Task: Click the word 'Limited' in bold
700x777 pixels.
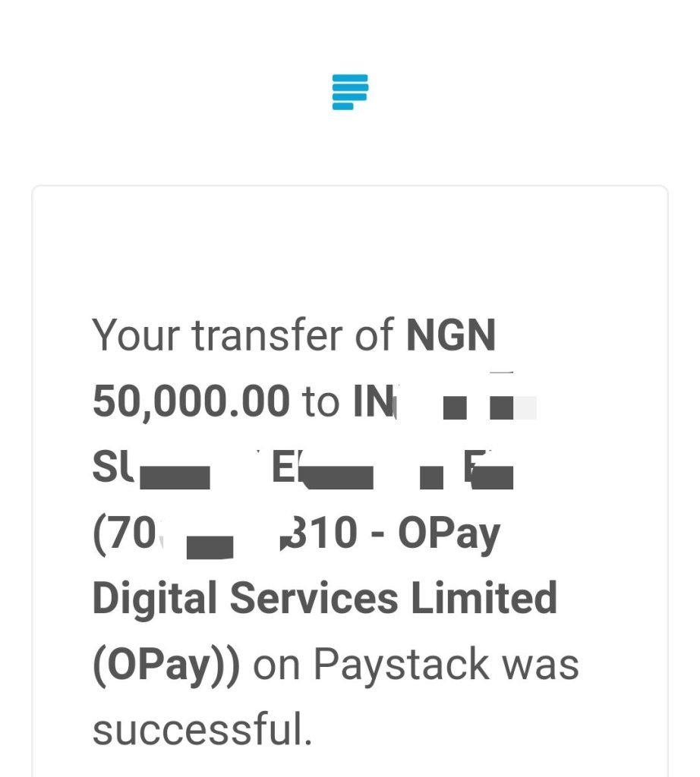Action: (x=484, y=598)
